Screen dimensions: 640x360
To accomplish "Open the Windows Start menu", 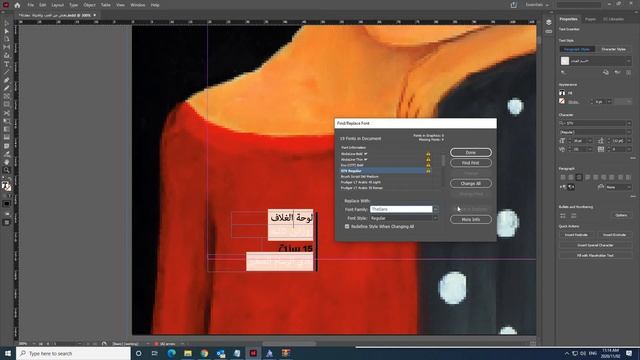I will [x=8, y=353].
